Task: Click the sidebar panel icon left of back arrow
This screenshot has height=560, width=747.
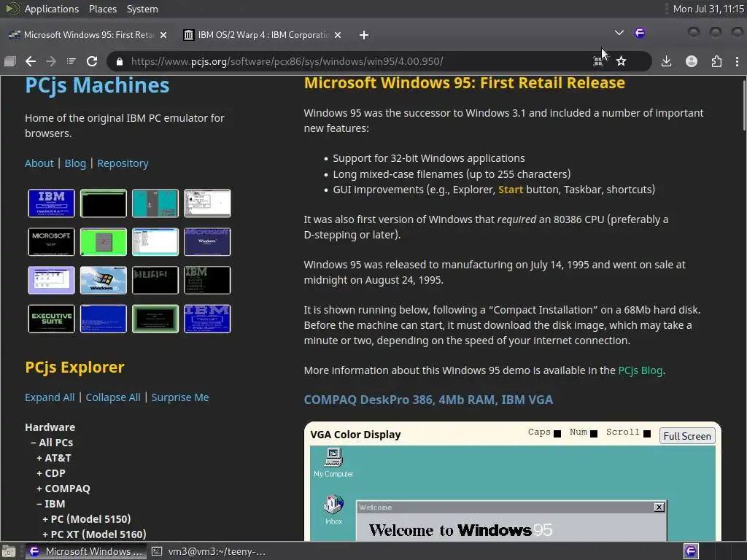Action: (10, 61)
